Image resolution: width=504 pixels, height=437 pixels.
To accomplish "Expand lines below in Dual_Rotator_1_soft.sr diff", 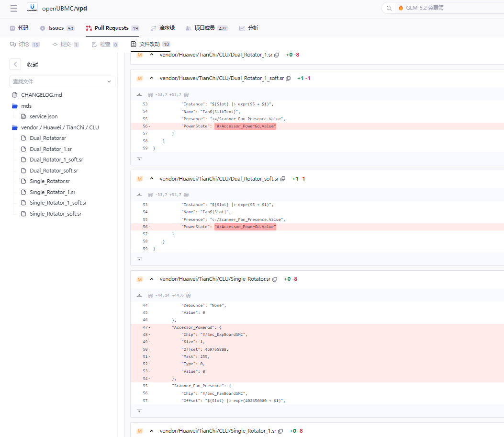I will (x=139, y=159).
